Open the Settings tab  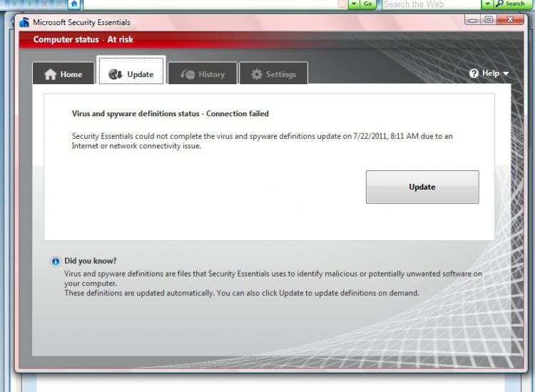274,73
